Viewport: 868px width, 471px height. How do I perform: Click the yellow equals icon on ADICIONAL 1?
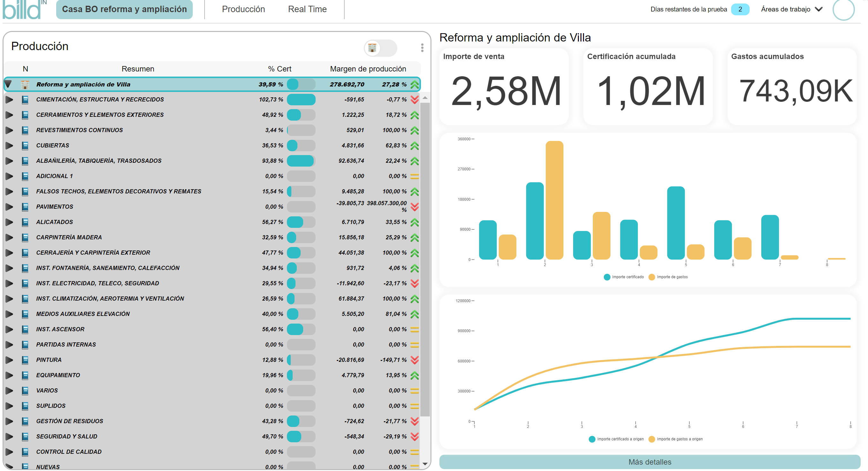415,176
